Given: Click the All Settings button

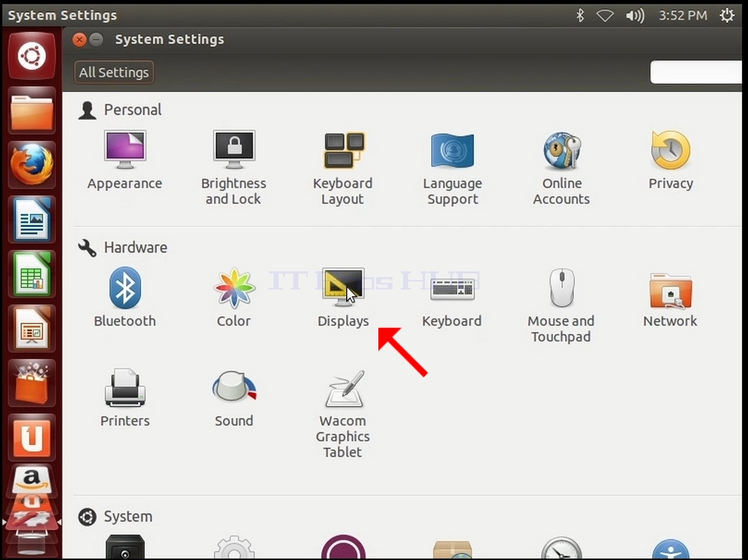Looking at the screenshot, I should coord(114,72).
